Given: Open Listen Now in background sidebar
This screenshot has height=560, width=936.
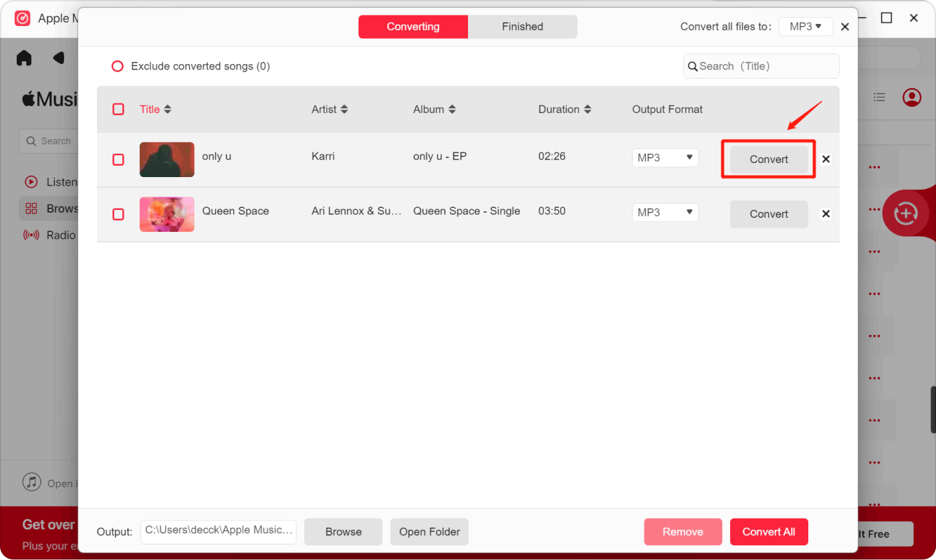Looking at the screenshot, I should [x=50, y=182].
